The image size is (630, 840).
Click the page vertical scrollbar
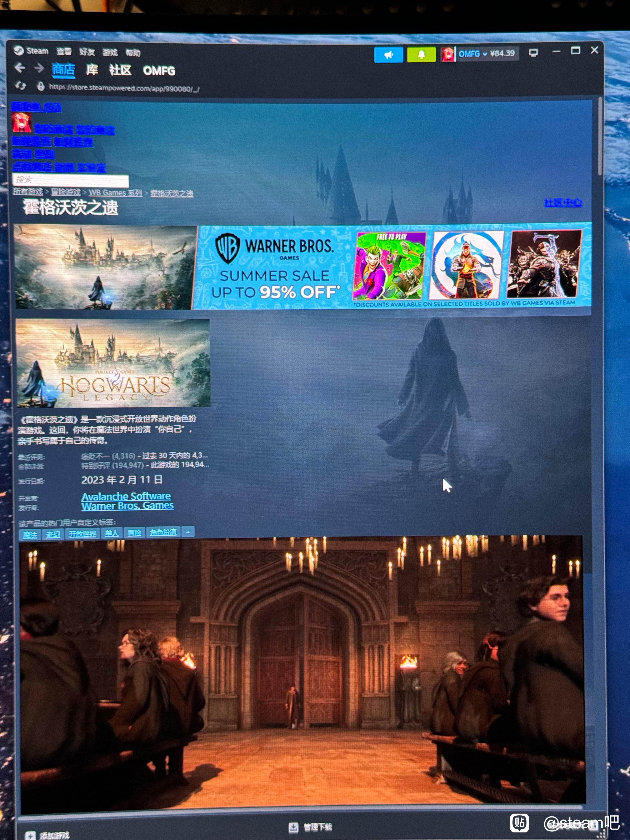pyautogui.click(x=600, y=136)
